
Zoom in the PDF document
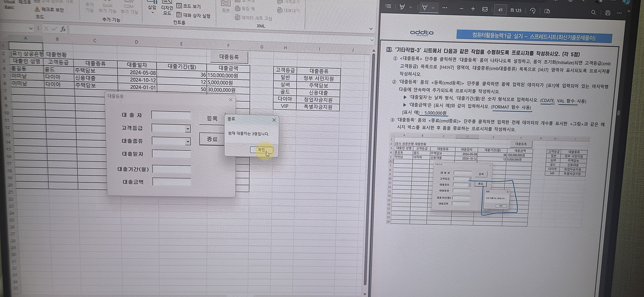(473, 9)
